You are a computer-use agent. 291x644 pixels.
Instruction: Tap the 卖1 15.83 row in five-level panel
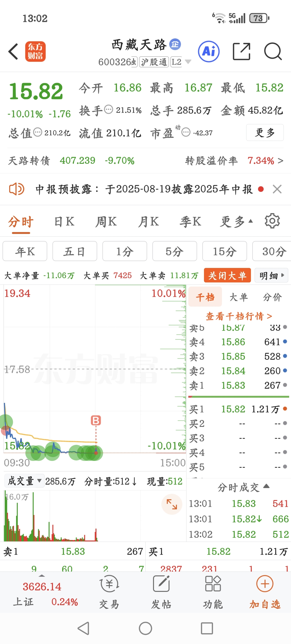coord(239,385)
